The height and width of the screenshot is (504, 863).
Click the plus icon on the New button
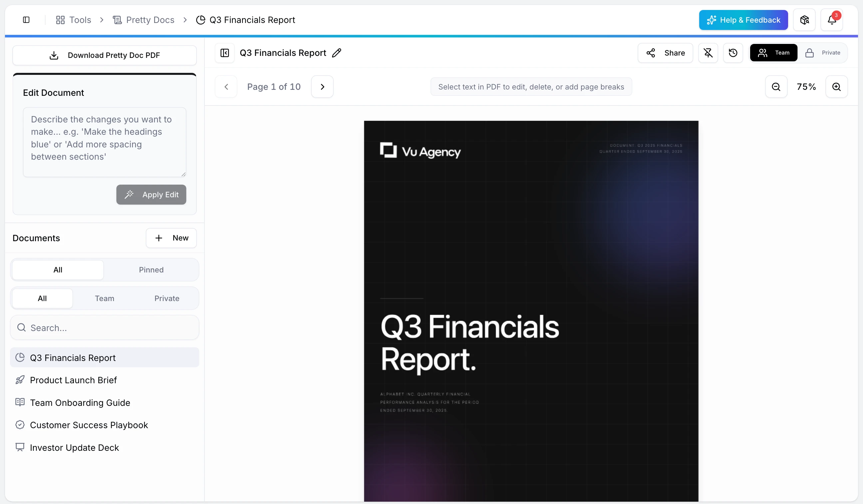click(x=158, y=238)
